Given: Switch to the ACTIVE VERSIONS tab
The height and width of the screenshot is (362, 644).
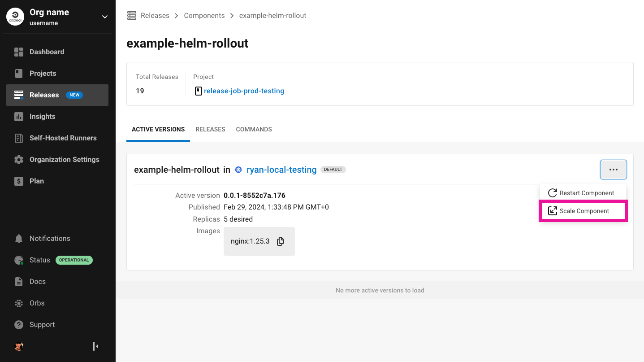Looking at the screenshot, I should tap(158, 129).
